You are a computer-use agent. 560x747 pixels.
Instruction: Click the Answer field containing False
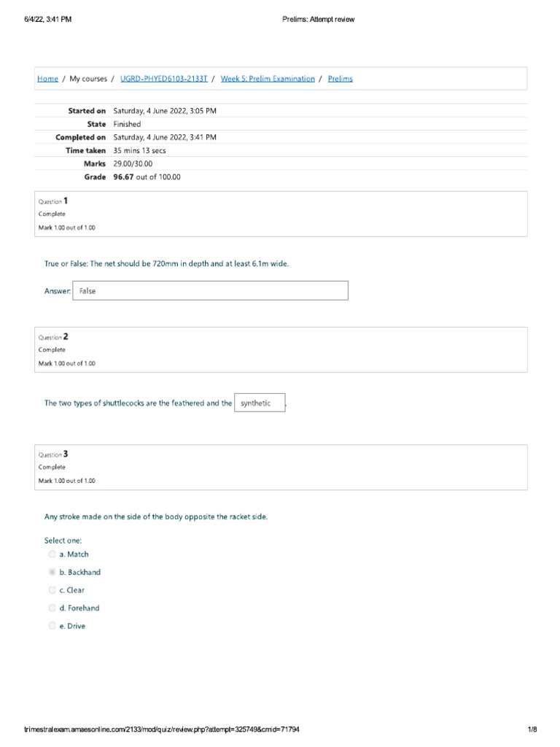coord(211,291)
